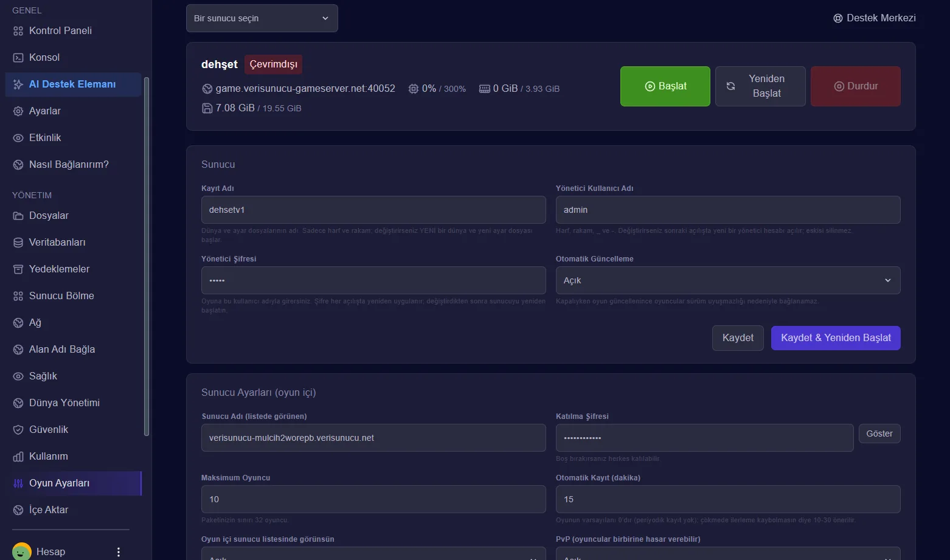950x560 pixels.
Task: Click the Kullanım chart icon
Action: click(18, 457)
